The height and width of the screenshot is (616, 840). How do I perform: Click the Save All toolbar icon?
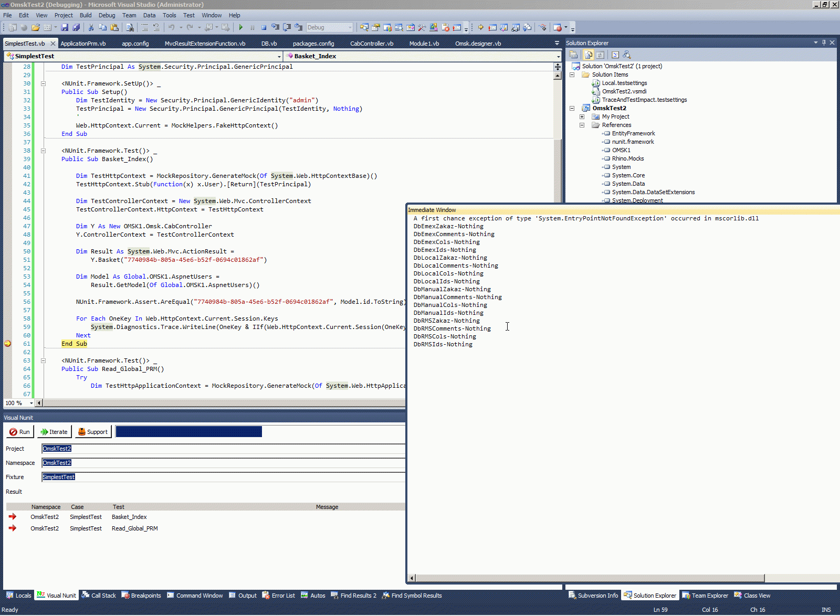[x=76, y=27]
